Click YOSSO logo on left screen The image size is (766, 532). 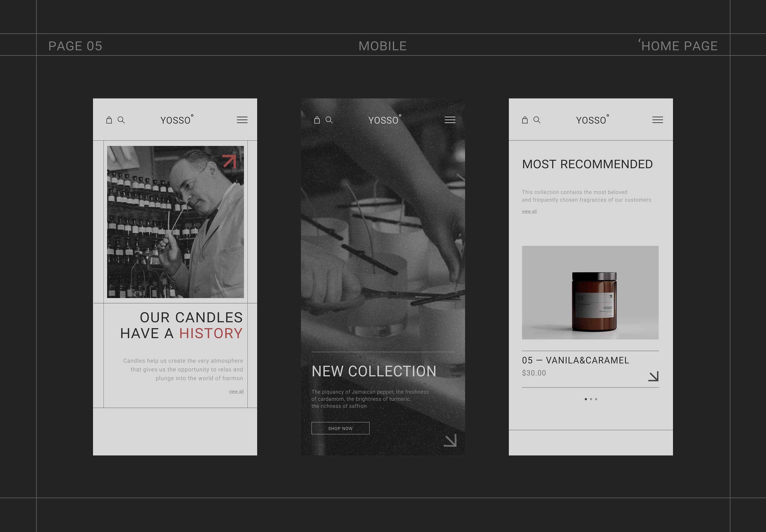[176, 120]
